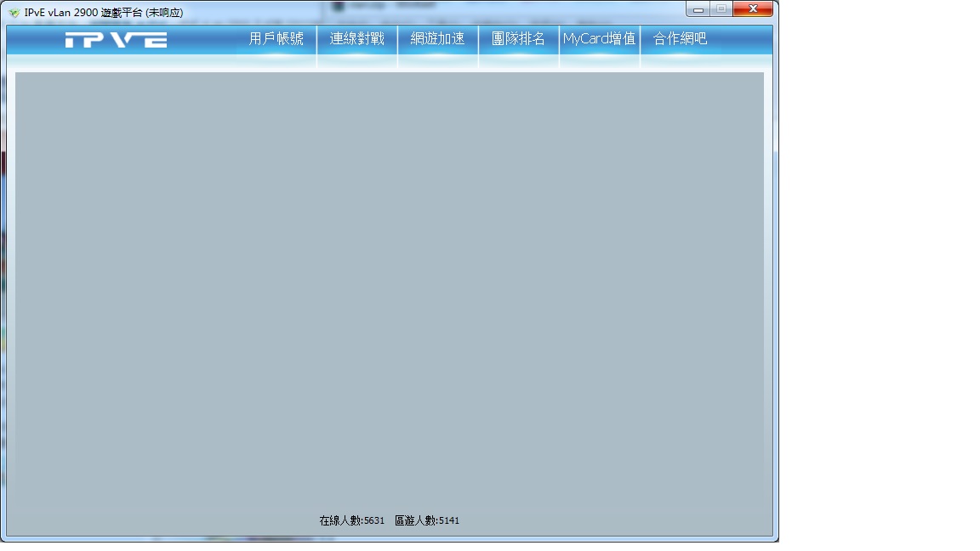This screenshot has width=980, height=551.
Task: Click the 區遊人數:5141 status text
Action: 427,520
